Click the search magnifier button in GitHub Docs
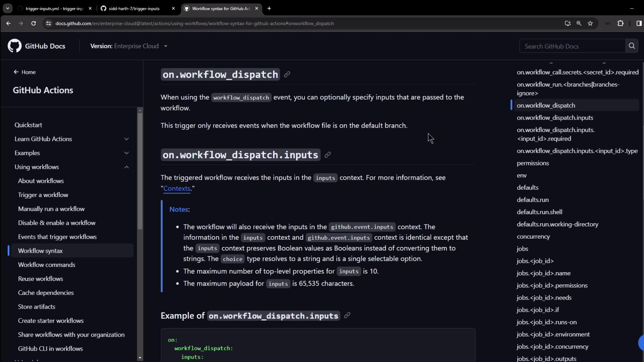Viewport: 644px width, 362px height. click(632, 46)
